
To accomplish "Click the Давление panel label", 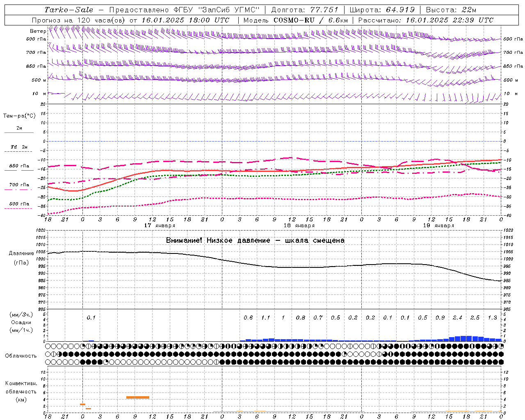I will [x=21, y=253].
